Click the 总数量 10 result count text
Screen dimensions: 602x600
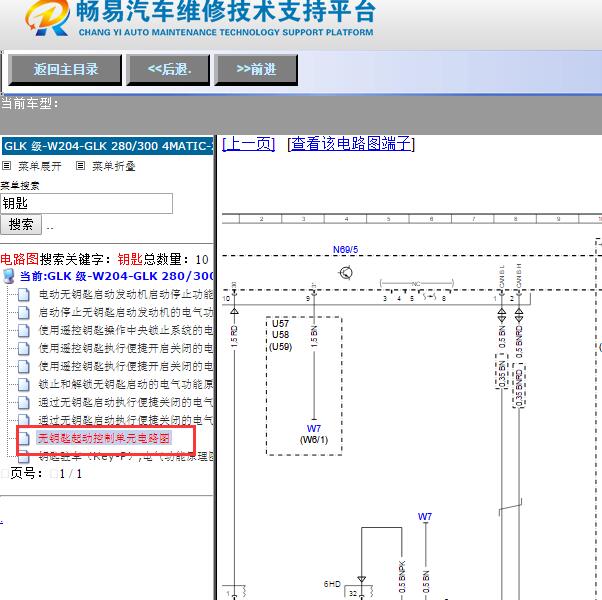(176, 260)
